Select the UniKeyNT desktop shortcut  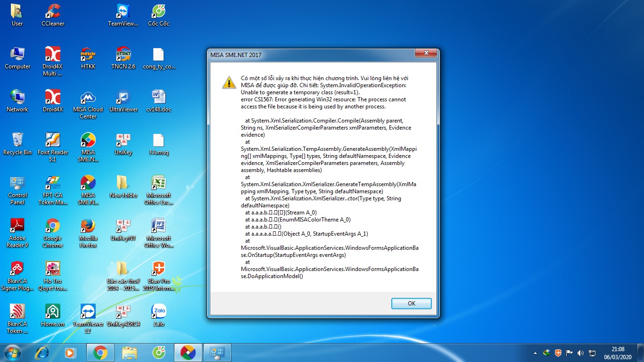click(124, 230)
